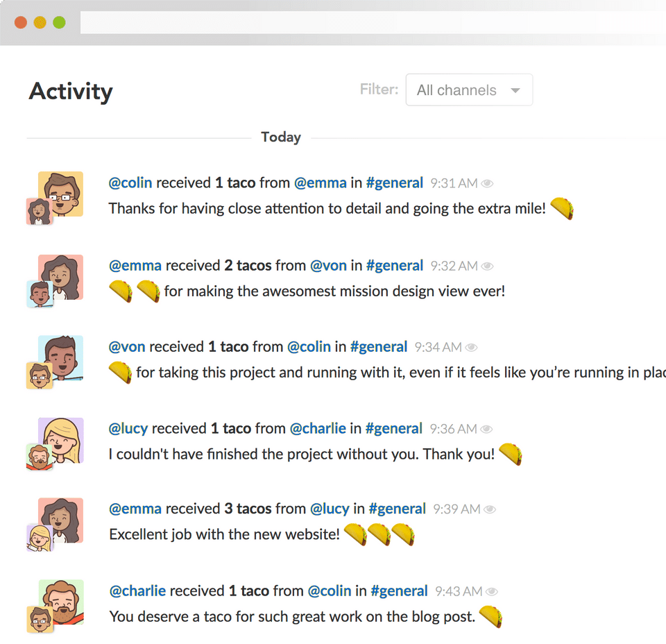Click the taco emoji after 'Thank you!'
This screenshot has height=644, width=666.
pos(510,454)
